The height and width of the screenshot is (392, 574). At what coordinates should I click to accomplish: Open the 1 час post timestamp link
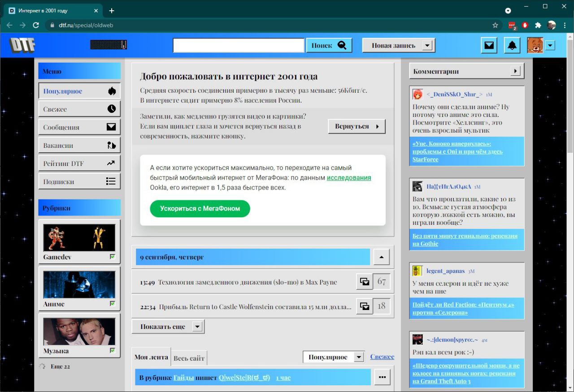pos(283,378)
